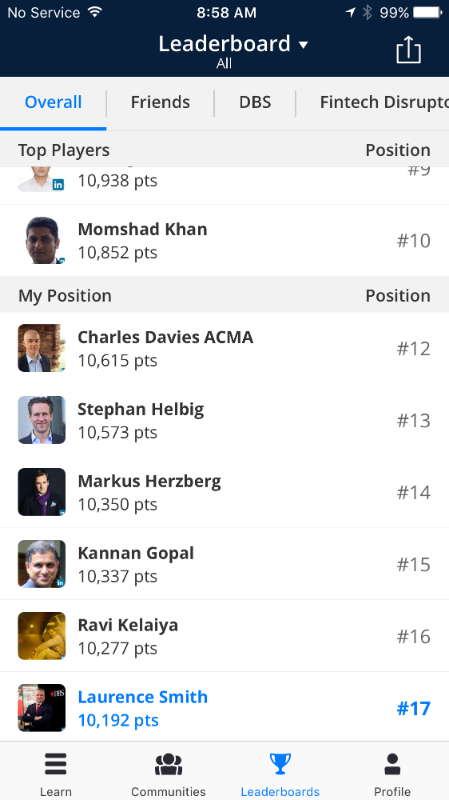Open the Profile person icon

point(392,764)
